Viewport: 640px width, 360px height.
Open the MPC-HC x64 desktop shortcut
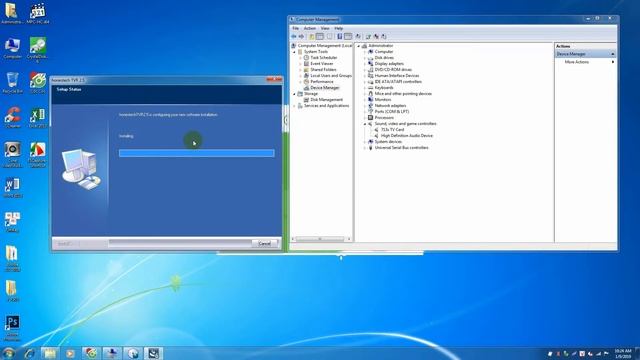pos(38,13)
